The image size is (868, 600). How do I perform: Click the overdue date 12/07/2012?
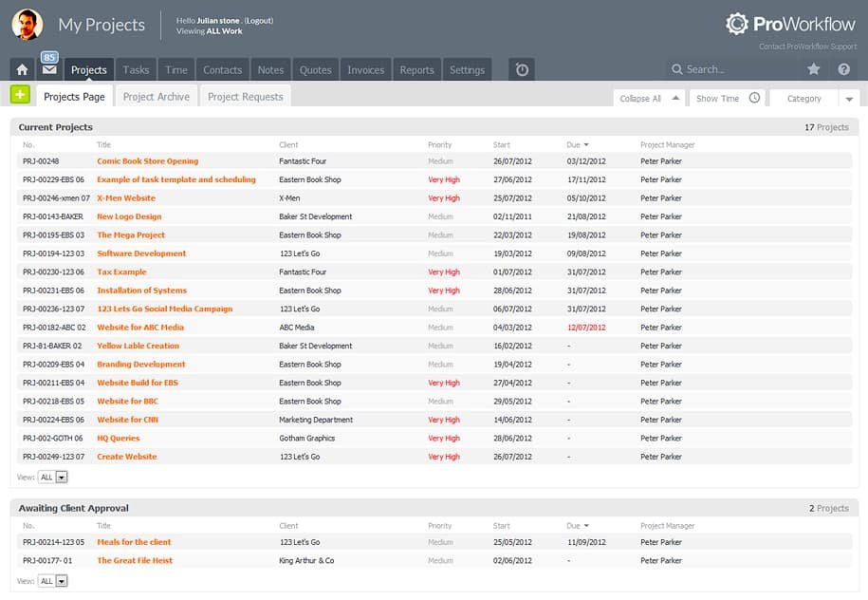point(586,328)
